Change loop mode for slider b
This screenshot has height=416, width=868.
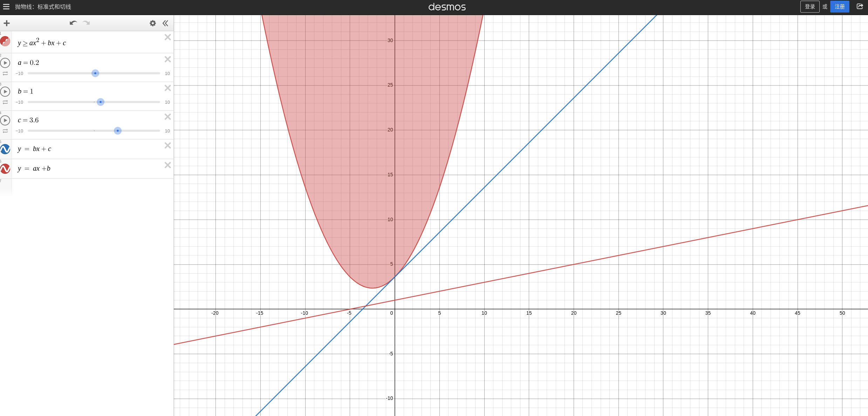[x=5, y=102]
